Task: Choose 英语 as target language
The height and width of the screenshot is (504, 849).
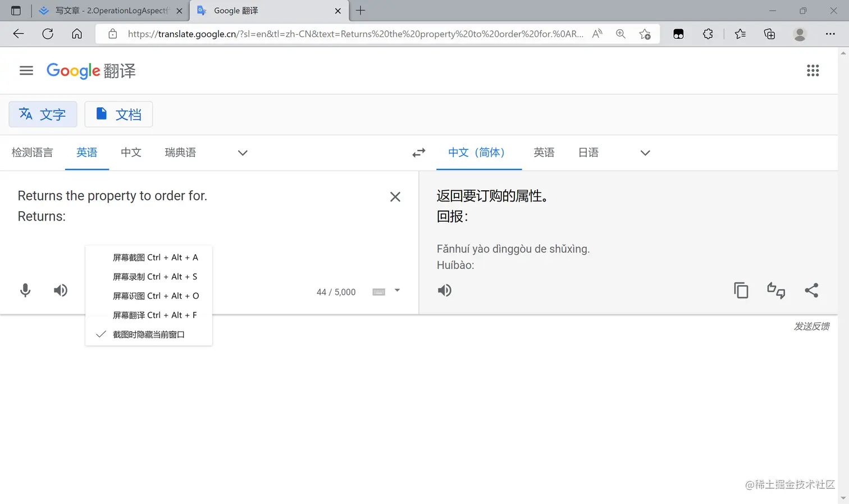Action: (544, 153)
